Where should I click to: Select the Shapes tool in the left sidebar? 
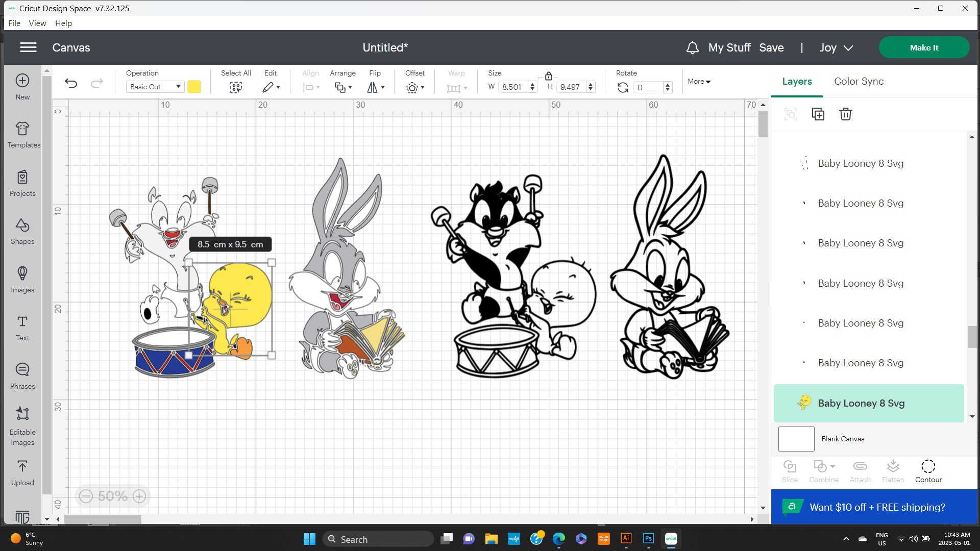[x=22, y=232]
